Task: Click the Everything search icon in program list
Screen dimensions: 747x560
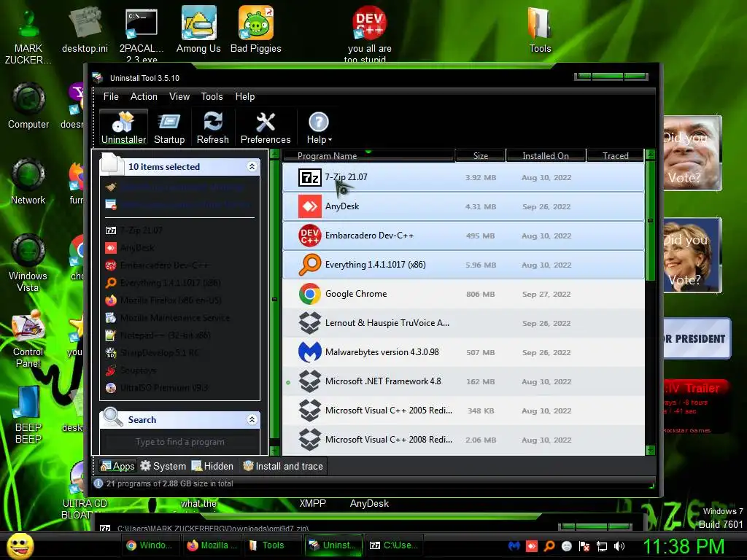Action: pos(309,265)
